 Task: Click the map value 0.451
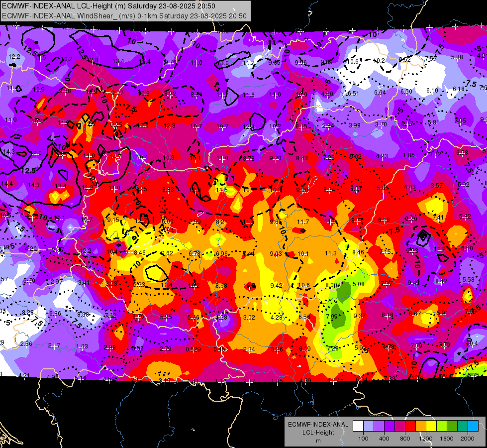[x=220, y=349]
